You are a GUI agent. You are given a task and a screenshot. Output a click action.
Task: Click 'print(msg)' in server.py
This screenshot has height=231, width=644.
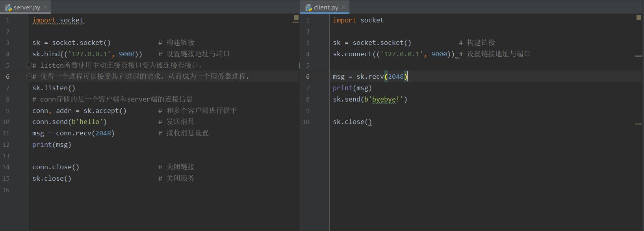pyautogui.click(x=52, y=144)
